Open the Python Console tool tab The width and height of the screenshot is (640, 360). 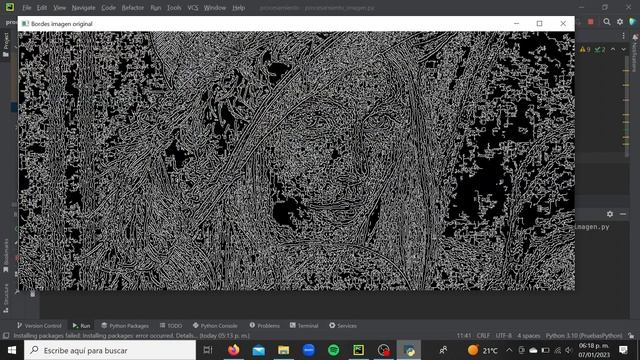pos(215,326)
